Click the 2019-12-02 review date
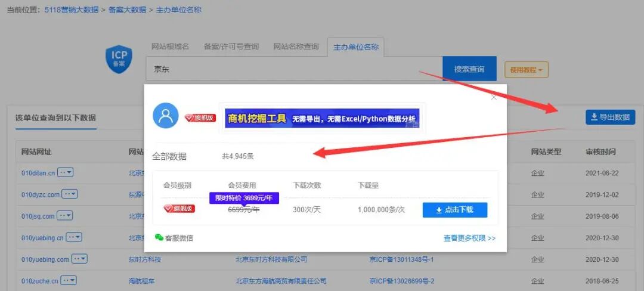644x291 pixels. coord(602,194)
